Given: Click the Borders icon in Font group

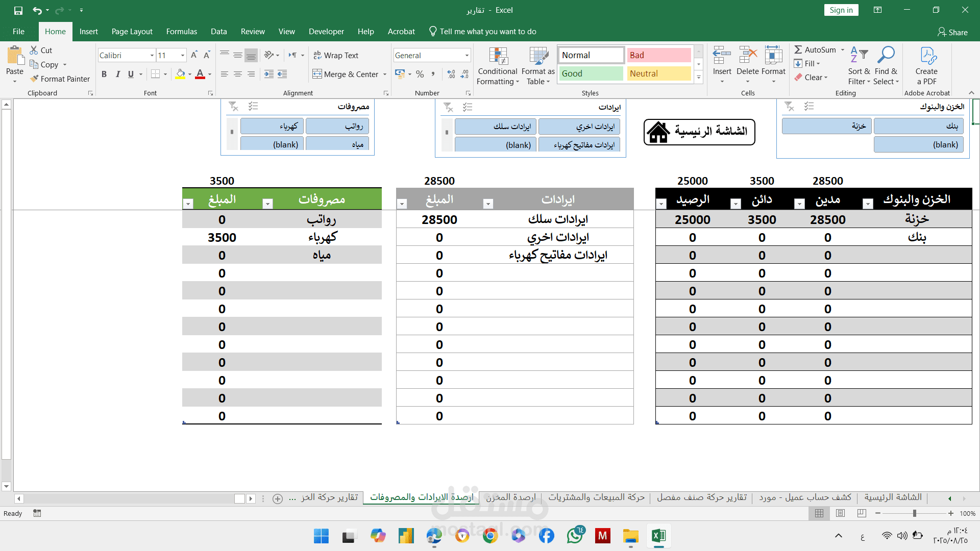Looking at the screenshot, I should click(x=155, y=74).
